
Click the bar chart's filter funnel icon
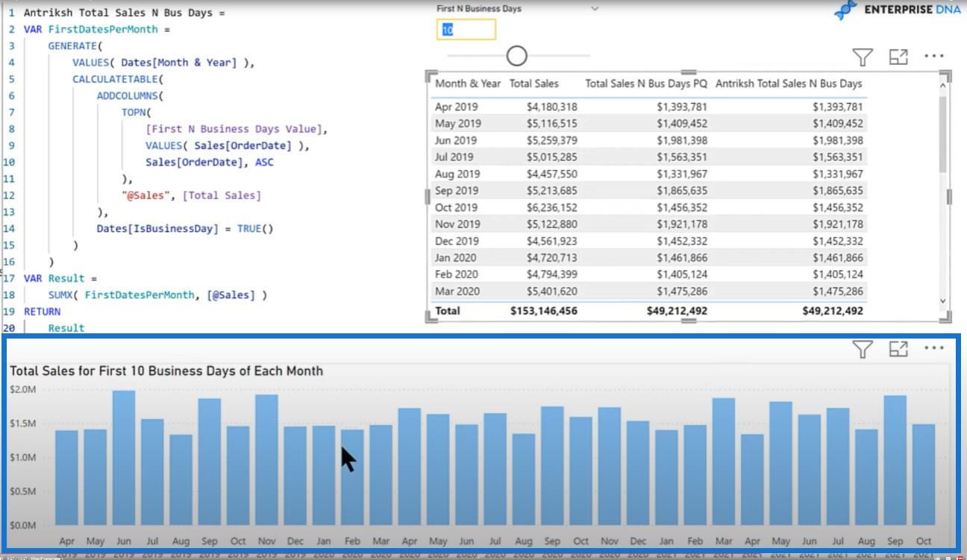pyautogui.click(x=862, y=348)
